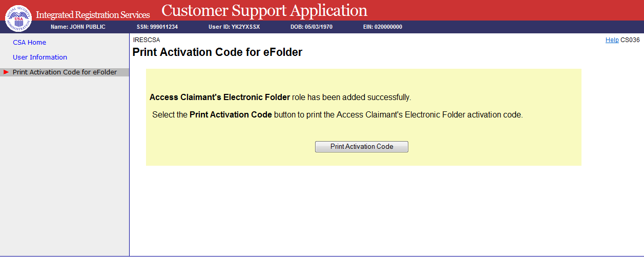Click the Select the Print Activation Code instruction line
644x275 pixels.
337,115
